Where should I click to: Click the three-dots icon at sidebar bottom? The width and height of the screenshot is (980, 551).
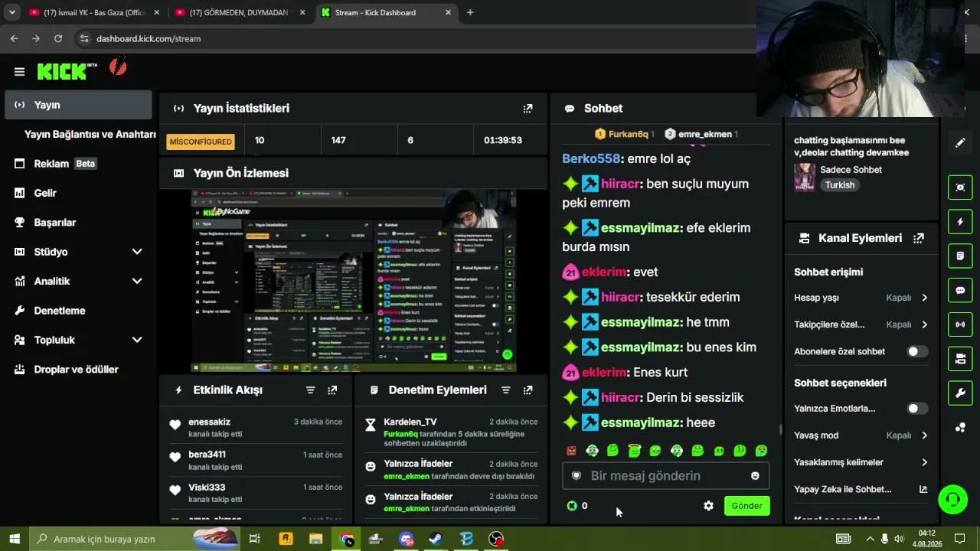point(960,428)
